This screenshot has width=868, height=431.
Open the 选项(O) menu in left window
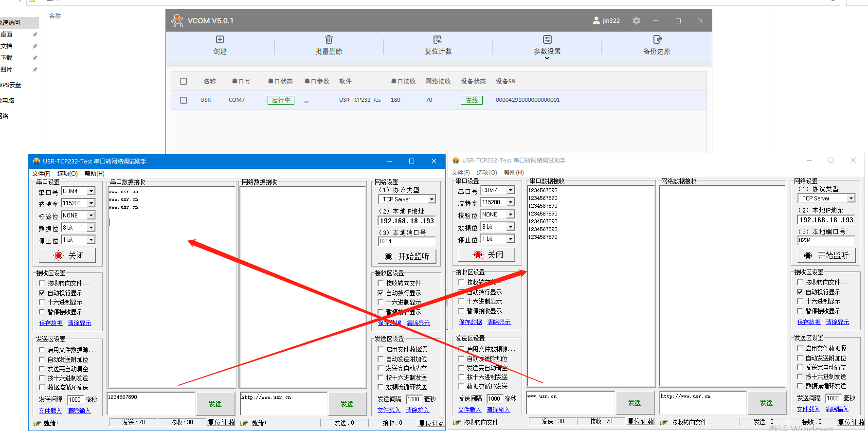point(67,174)
